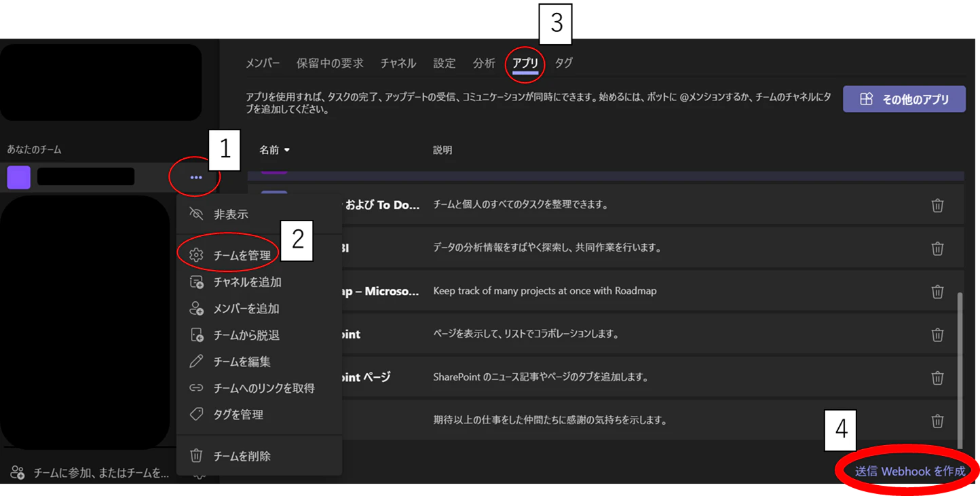The height and width of the screenshot is (496, 980).
Task: Click チームを編集 menu entry
Action: pos(259,362)
